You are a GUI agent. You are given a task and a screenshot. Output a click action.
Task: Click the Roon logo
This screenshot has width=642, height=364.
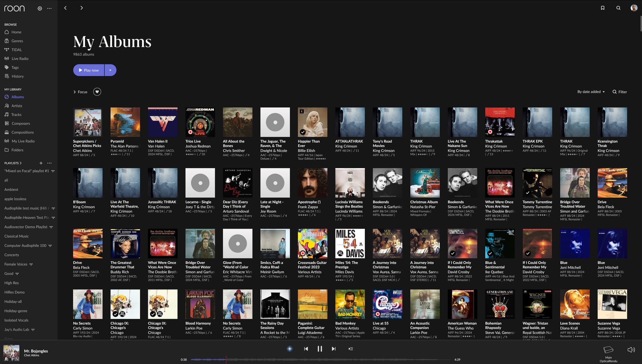14,8
